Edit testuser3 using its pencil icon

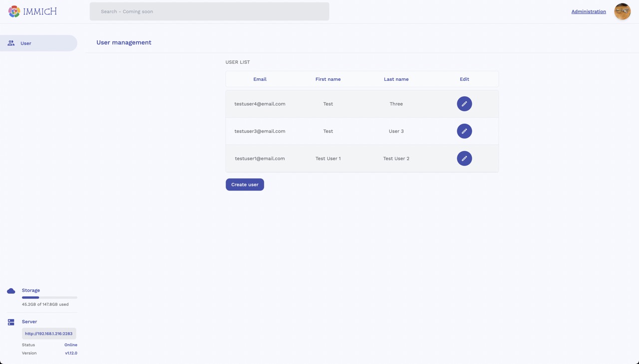tap(464, 131)
